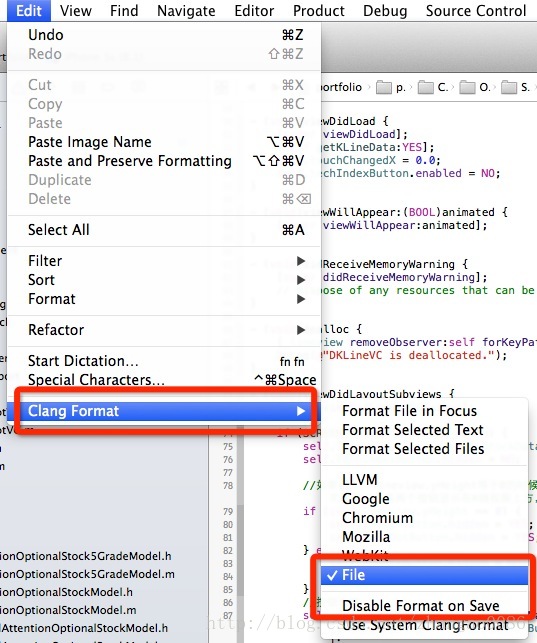Open AttentionOptionalStockModel.h in file list

click(84, 628)
